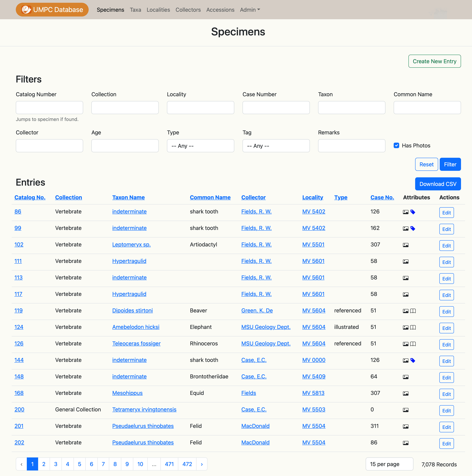Click the book icon in row 124
Screen dimensions: 472x476
[413, 327]
